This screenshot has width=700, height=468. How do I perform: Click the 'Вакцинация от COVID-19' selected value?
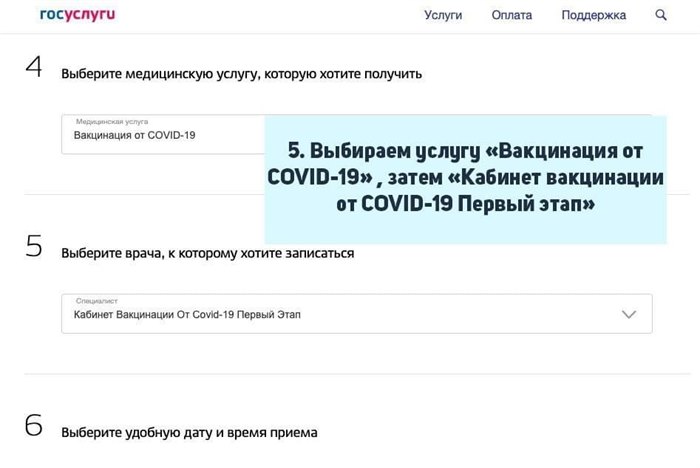134,136
